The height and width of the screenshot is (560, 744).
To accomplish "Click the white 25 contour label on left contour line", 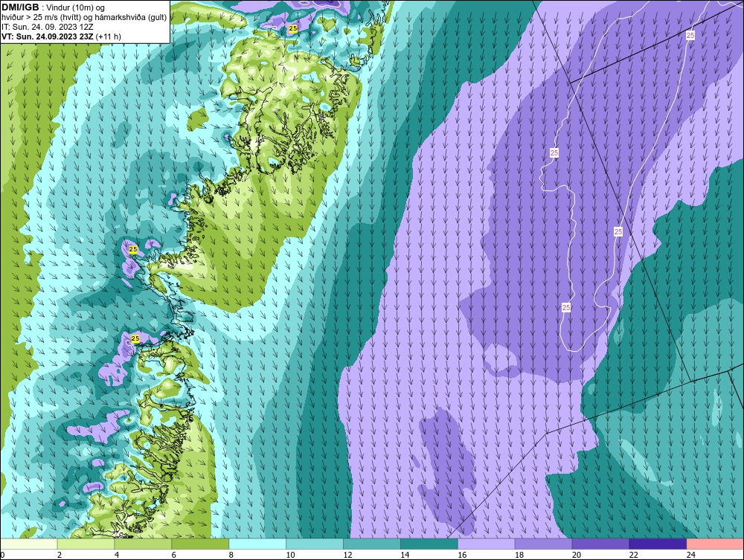I will point(554,152).
